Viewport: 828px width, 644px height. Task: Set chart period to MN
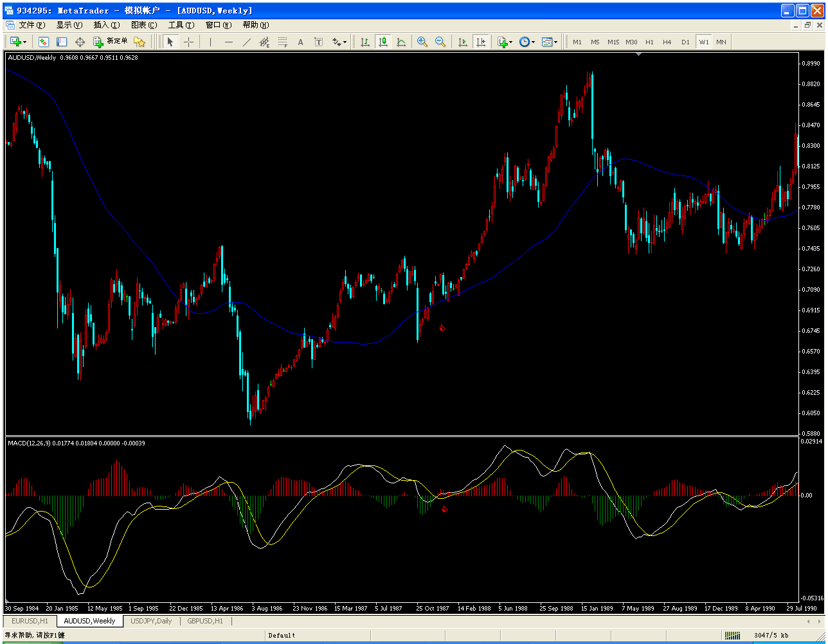tap(721, 42)
